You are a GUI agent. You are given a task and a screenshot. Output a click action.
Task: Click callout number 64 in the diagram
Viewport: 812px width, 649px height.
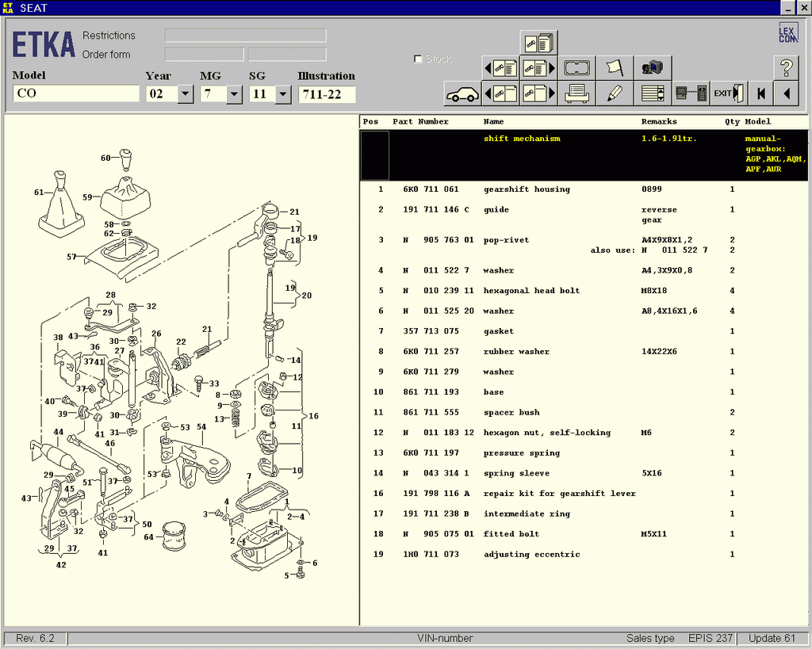coord(148,537)
